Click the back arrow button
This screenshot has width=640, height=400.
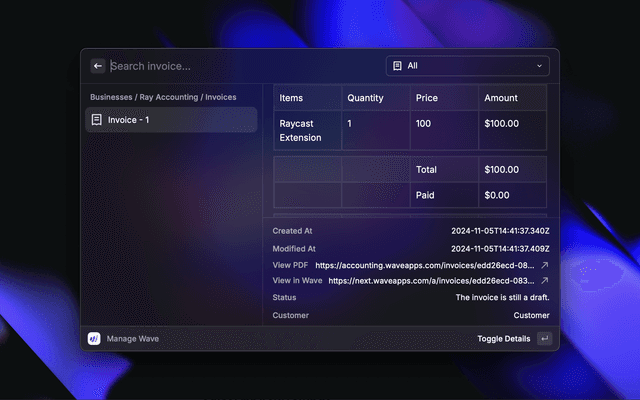[x=98, y=66]
